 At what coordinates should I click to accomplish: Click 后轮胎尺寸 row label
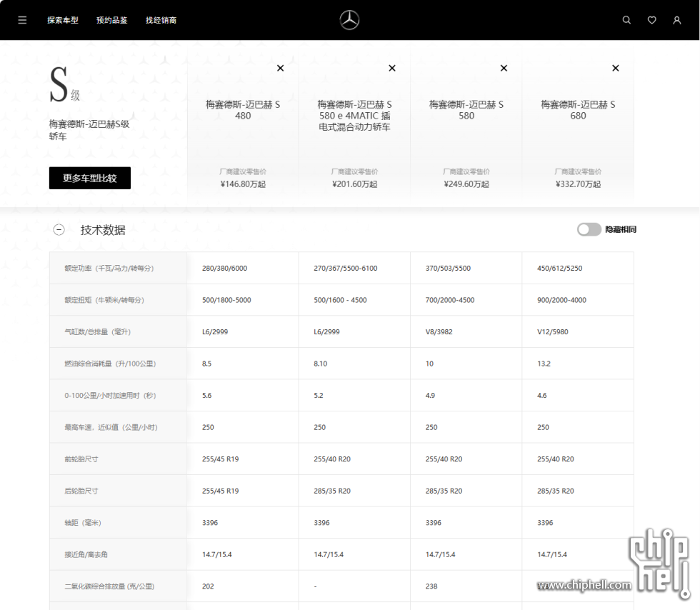click(81, 491)
